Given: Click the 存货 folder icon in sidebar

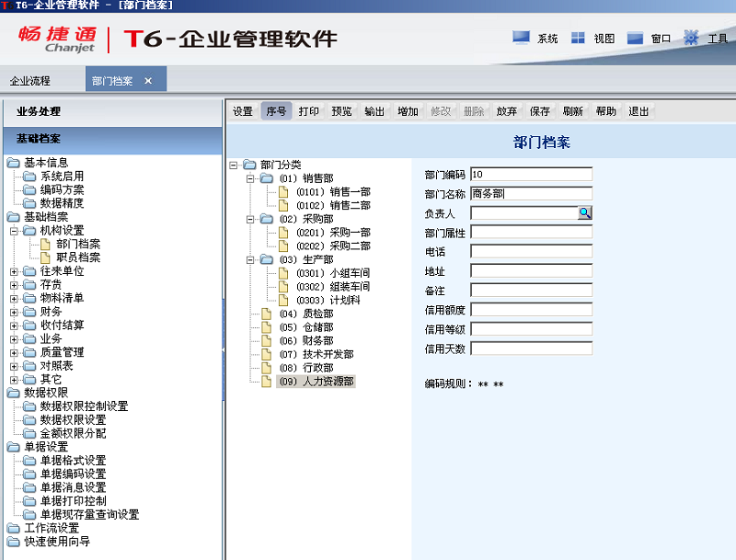Looking at the screenshot, I should pos(29,285).
